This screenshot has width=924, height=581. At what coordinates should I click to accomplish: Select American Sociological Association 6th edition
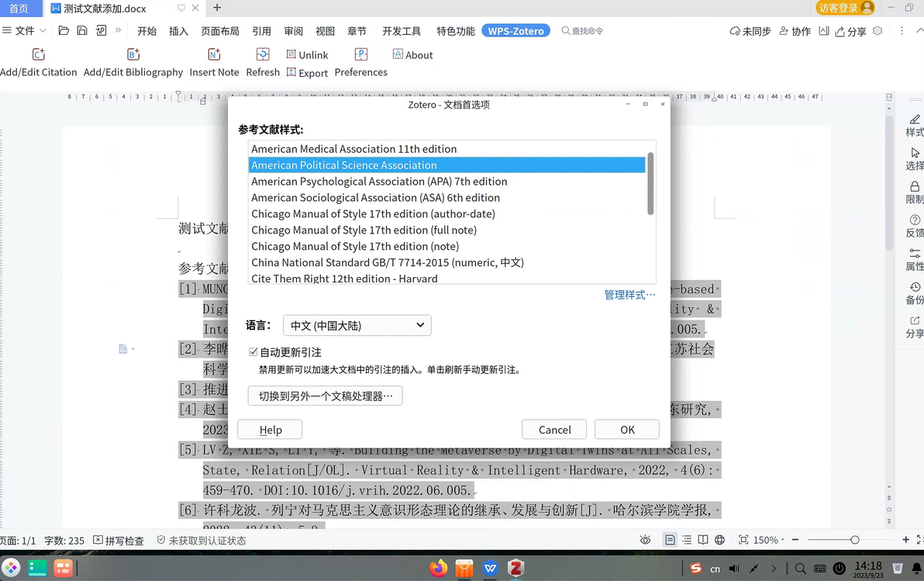[446, 198]
